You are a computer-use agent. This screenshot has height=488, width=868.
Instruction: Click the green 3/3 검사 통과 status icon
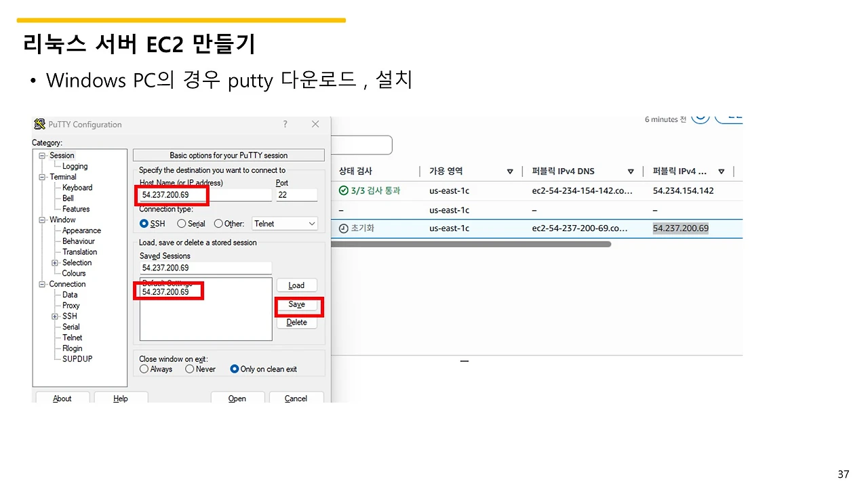point(344,190)
